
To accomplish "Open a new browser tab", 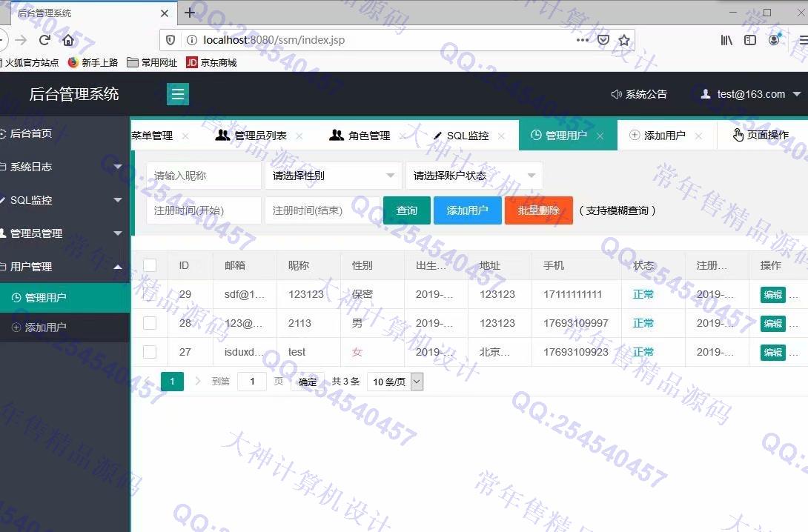I will pyautogui.click(x=190, y=13).
